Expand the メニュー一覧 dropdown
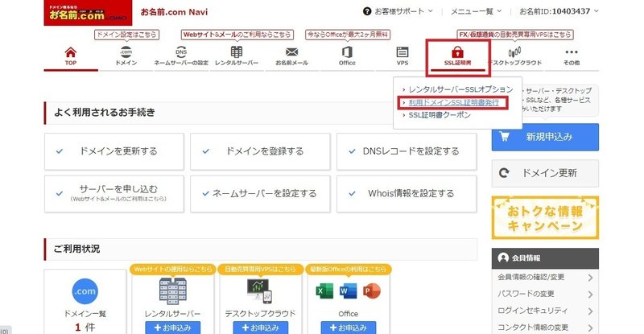 477,11
